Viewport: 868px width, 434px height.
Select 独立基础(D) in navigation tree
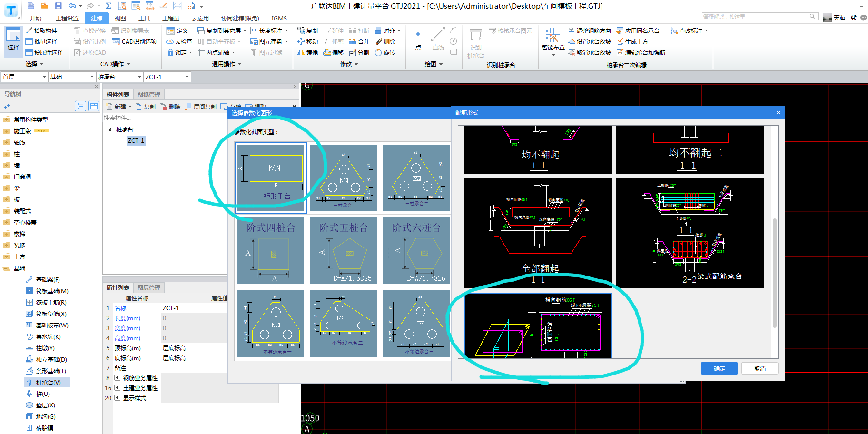(x=46, y=359)
